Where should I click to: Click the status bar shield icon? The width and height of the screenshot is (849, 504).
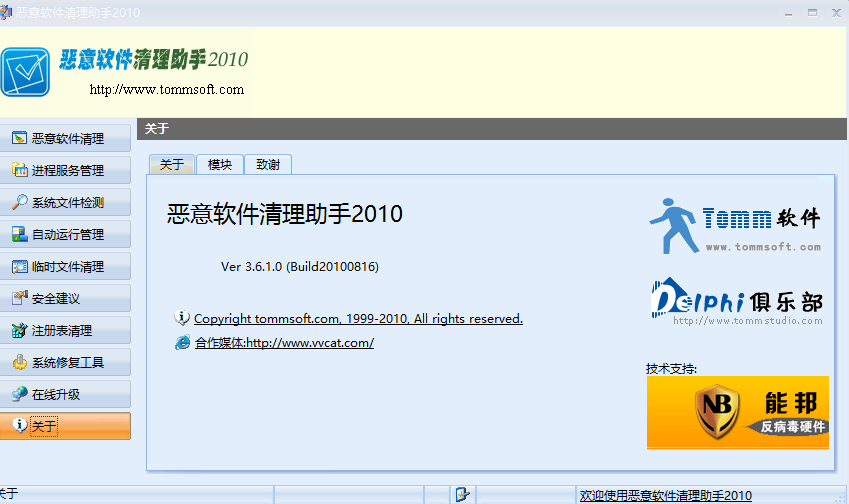(x=462, y=494)
